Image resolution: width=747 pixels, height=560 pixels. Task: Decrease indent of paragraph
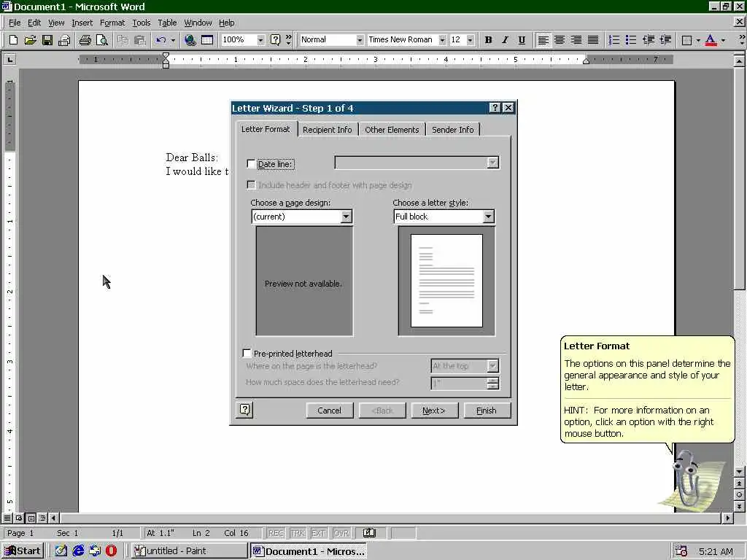click(x=649, y=40)
